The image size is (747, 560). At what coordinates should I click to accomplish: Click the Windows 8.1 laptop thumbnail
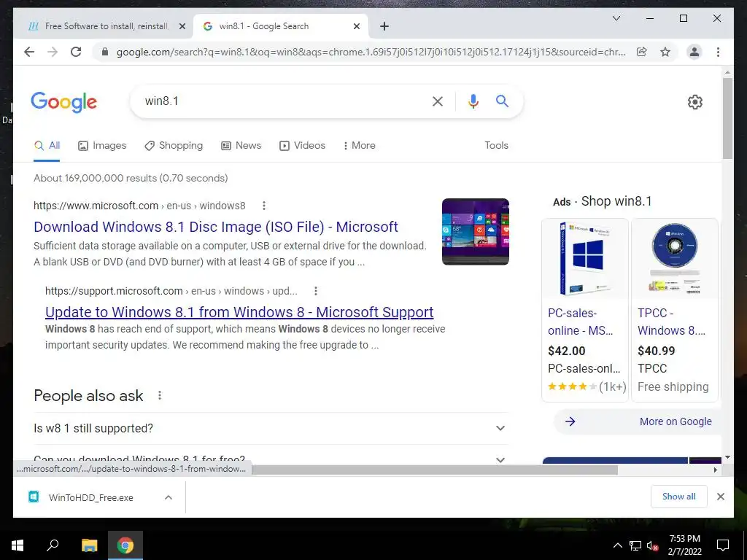(476, 231)
